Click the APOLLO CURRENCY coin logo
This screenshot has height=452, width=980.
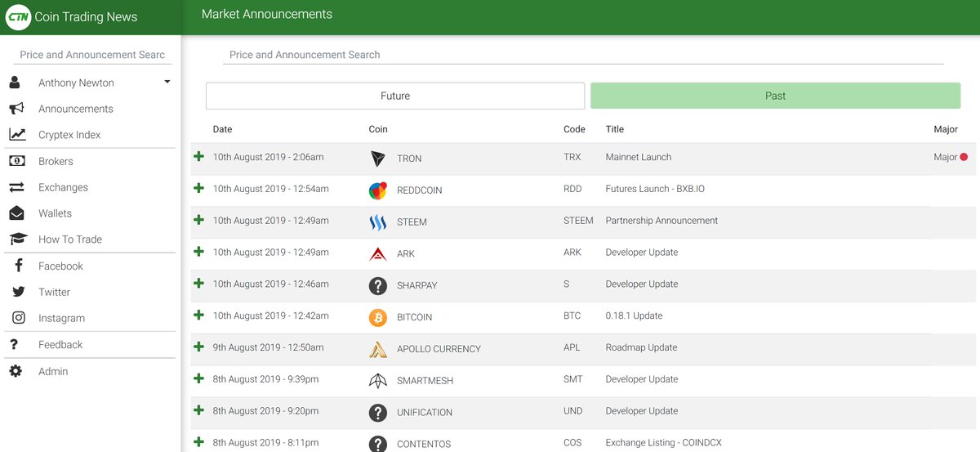377,349
